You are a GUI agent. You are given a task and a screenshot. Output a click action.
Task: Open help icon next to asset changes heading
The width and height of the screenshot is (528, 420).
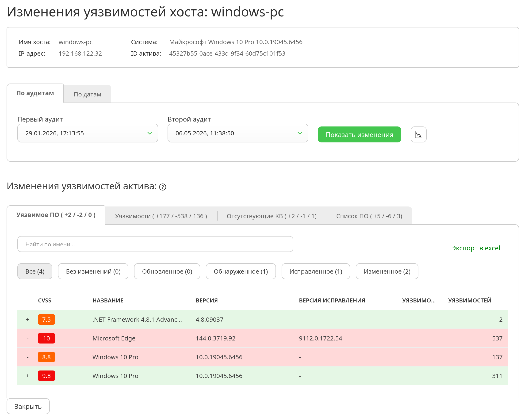pyautogui.click(x=163, y=187)
